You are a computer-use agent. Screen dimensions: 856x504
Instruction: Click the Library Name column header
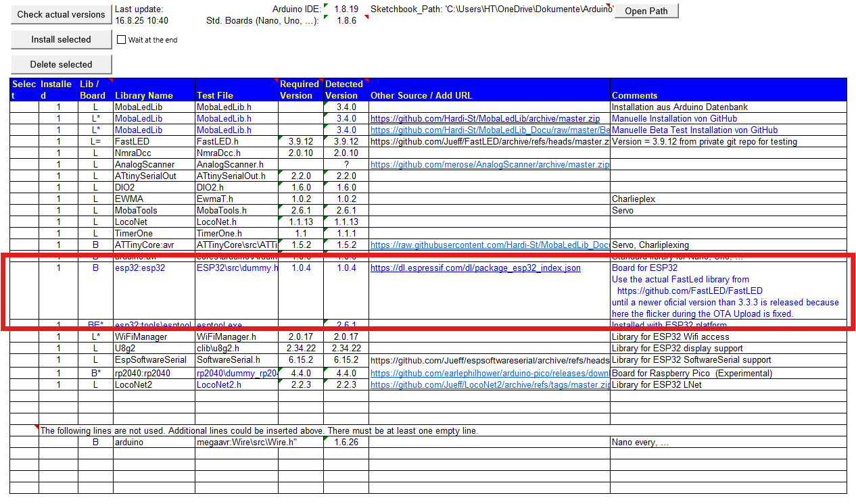[x=144, y=96]
